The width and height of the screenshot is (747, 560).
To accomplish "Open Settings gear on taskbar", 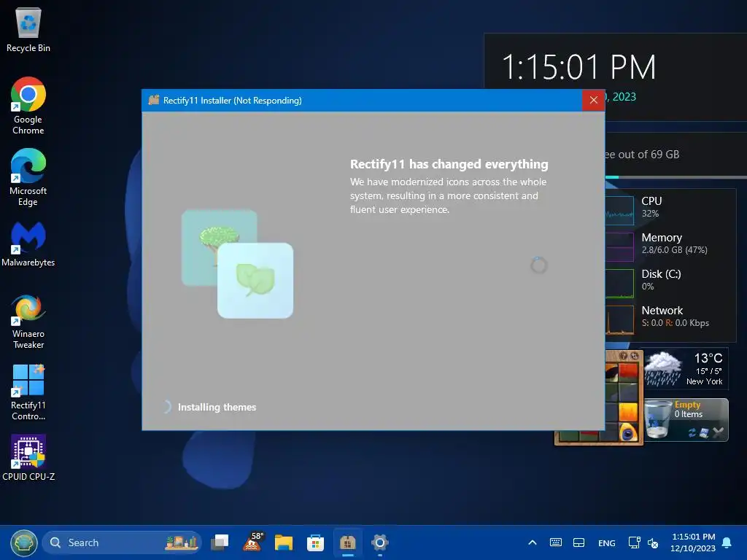I will click(379, 542).
